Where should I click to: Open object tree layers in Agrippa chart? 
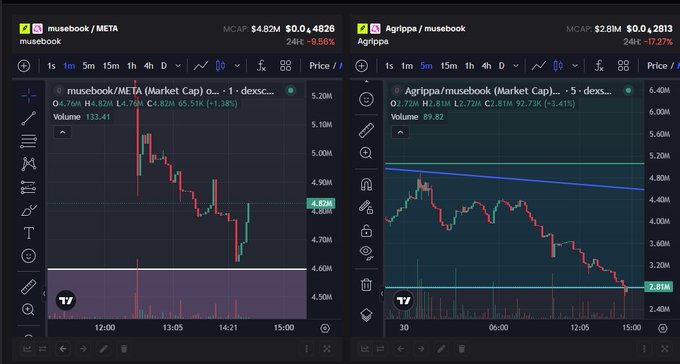(x=366, y=315)
